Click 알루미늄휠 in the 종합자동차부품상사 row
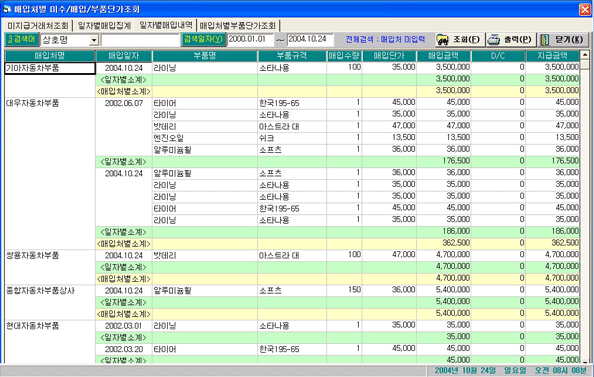The width and height of the screenshot is (594, 377). point(205,291)
